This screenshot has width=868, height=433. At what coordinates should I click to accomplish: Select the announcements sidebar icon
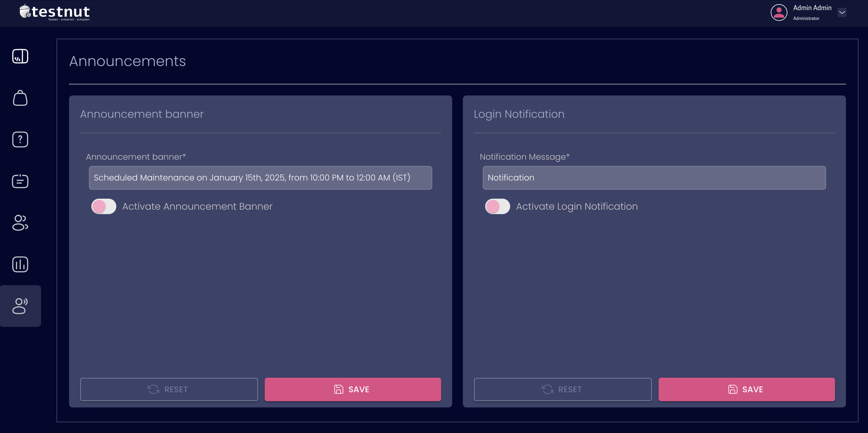click(20, 306)
